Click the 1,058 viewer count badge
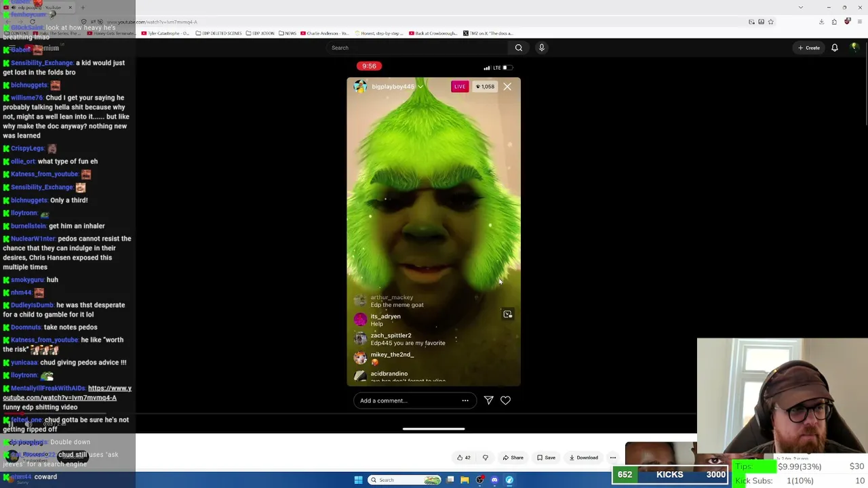The width and height of the screenshot is (868, 488). [485, 87]
